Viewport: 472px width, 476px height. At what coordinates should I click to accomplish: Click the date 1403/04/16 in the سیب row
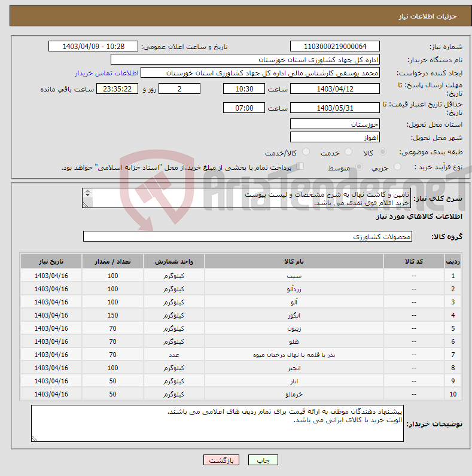click(51, 276)
